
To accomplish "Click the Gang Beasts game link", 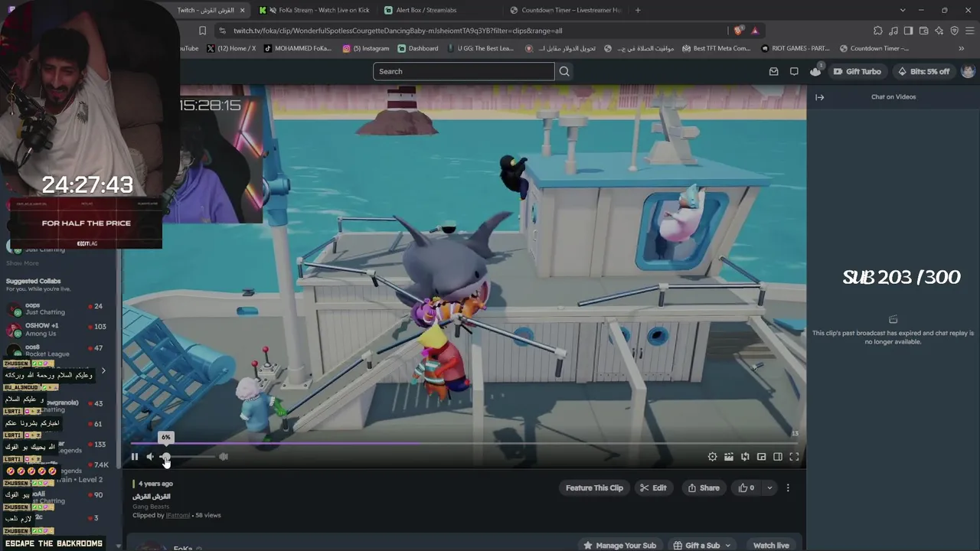I will (x=151, y=507).
